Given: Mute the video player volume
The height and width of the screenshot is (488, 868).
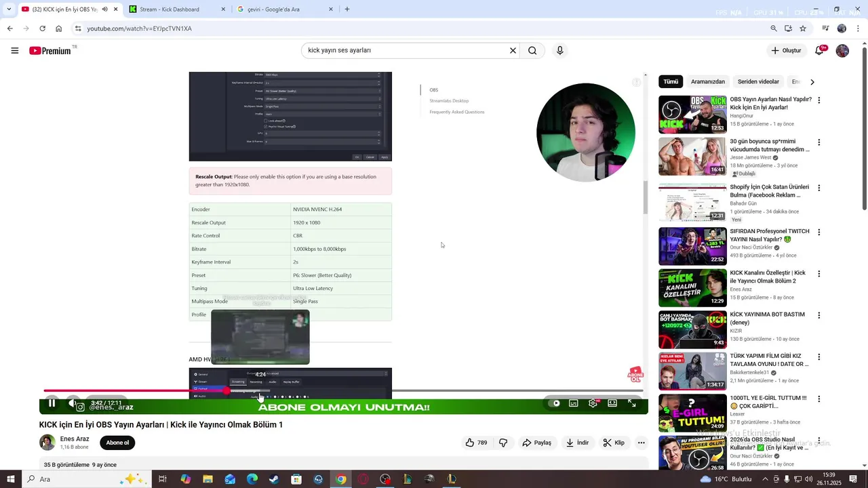Looking at the screenshot, I should (73, 403).
